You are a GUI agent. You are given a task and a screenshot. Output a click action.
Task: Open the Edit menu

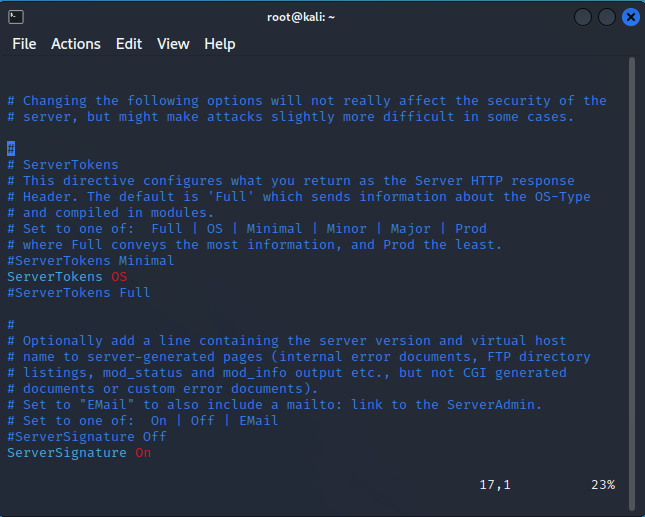click(x=129, y=44)
